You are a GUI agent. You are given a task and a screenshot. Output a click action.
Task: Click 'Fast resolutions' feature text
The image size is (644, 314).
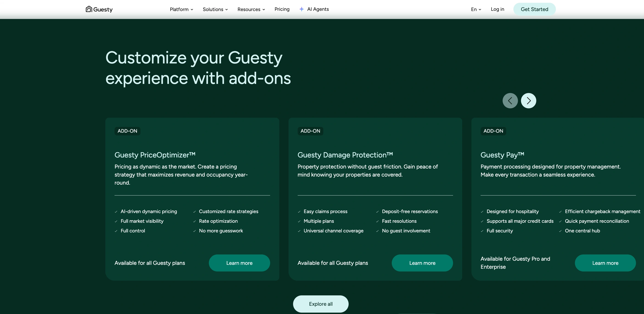click(x=399, y=221)
